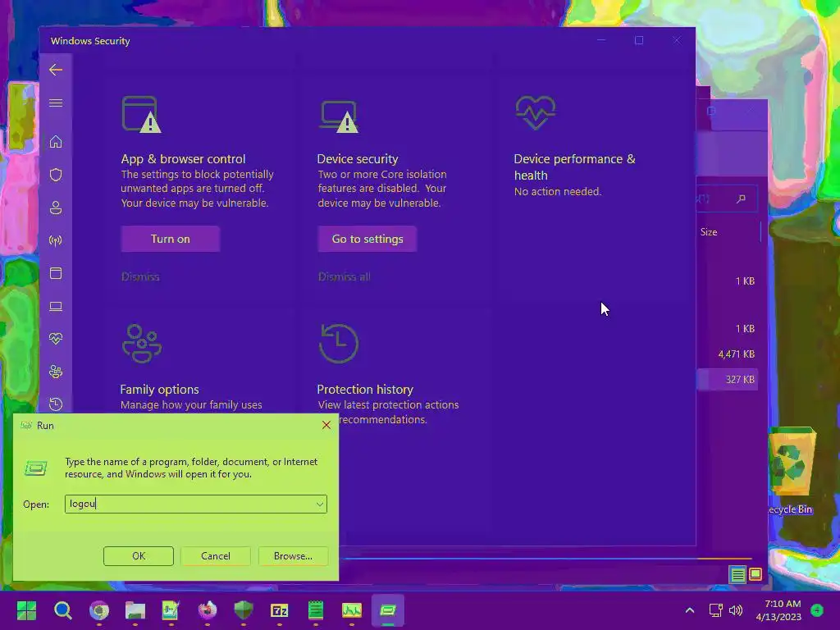This screenshot has height=630, width=840.
Task: Open the Device security heading
Action: click(358, 159)
